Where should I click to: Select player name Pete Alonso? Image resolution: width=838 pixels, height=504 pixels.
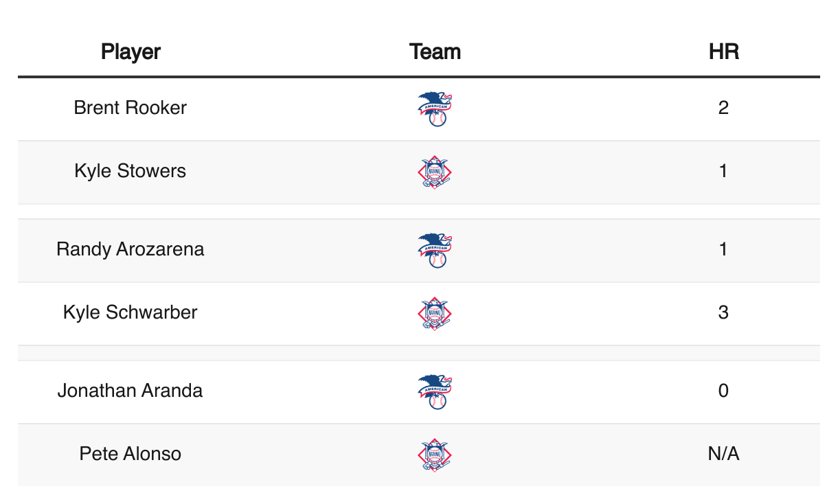tap(131, 454)
